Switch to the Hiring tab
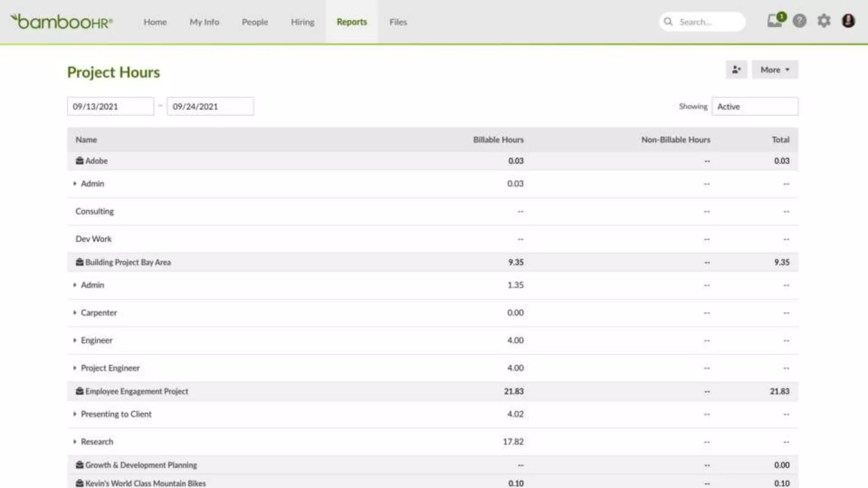Image resolution: width=868 pixels, height=488 pixels. (302, 22)
